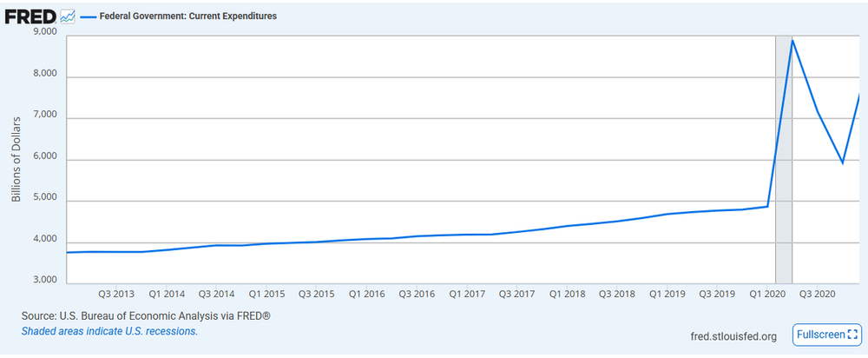Click the Q3 2020 x-axis label
The height and width of the screenshot is (358, 868).
click(x=817, y=295)
